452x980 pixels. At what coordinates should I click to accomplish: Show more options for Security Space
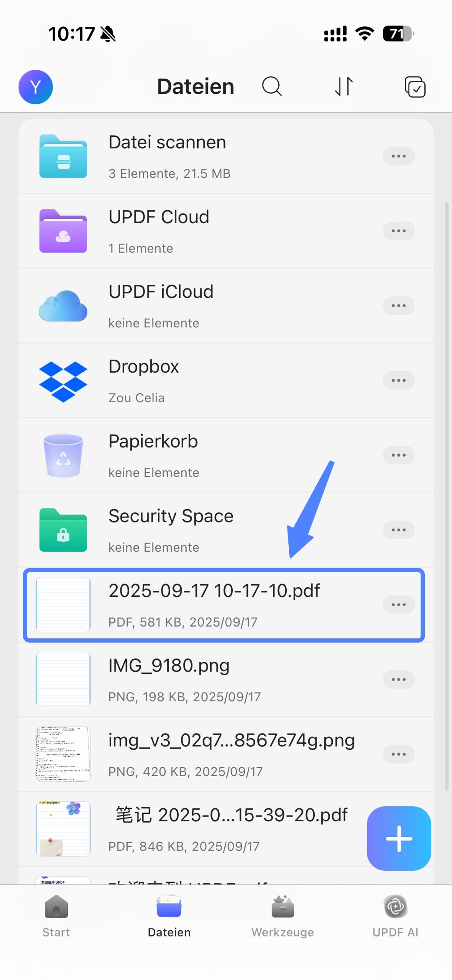tap(399, 530)
